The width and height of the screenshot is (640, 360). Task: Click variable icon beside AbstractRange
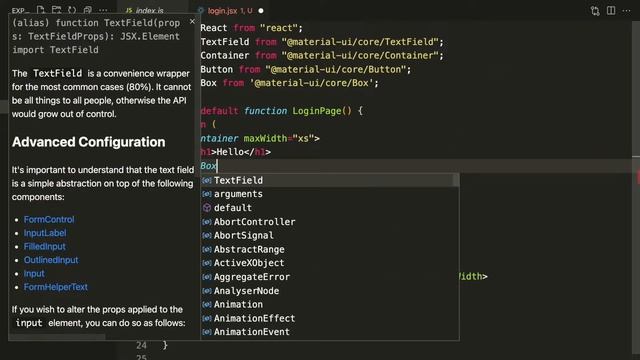click(x=207, y=249)
